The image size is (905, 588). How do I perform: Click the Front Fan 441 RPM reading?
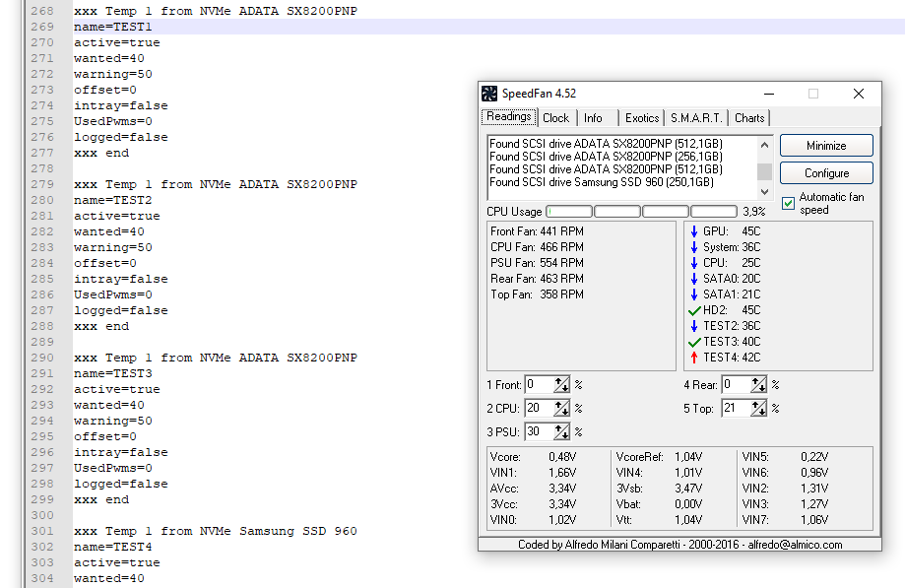pyautogui.click(x=537, y=231)
